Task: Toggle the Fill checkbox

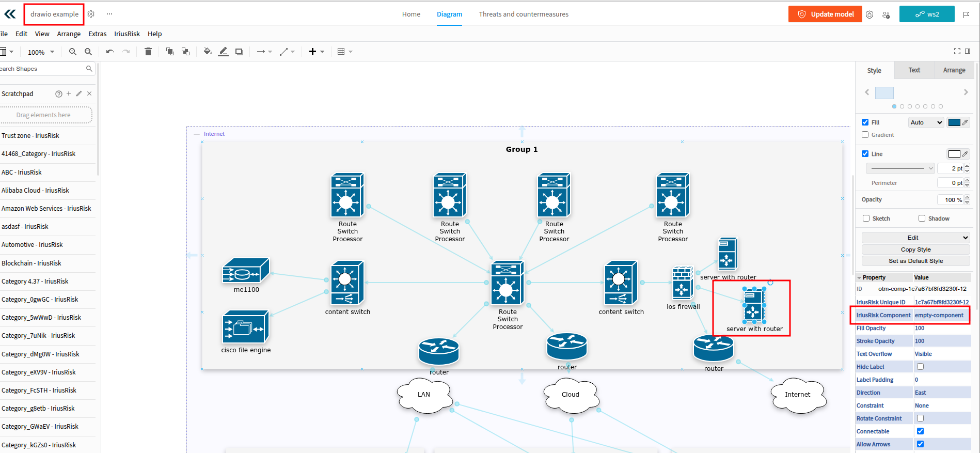Action: [865, 122]
